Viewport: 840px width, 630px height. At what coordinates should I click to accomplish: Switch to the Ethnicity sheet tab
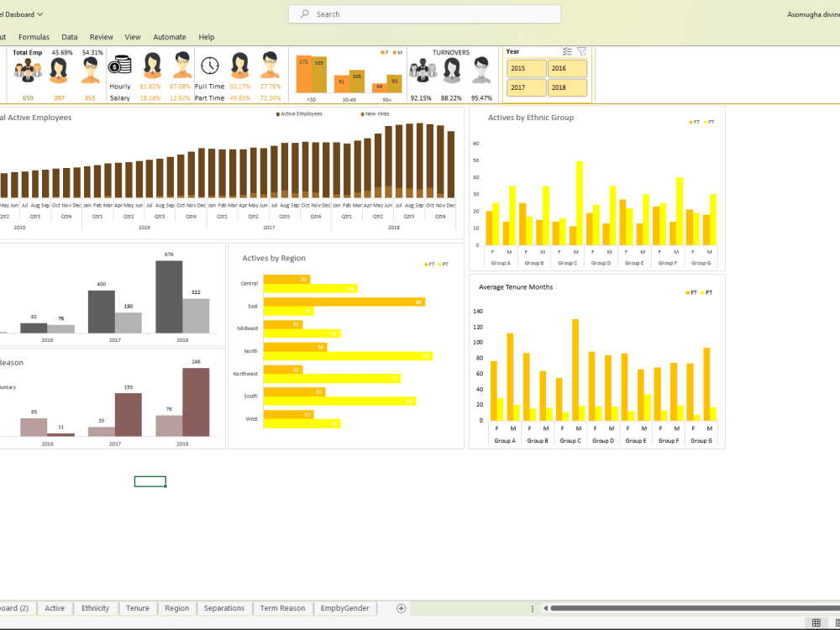(x=96, y=608)
